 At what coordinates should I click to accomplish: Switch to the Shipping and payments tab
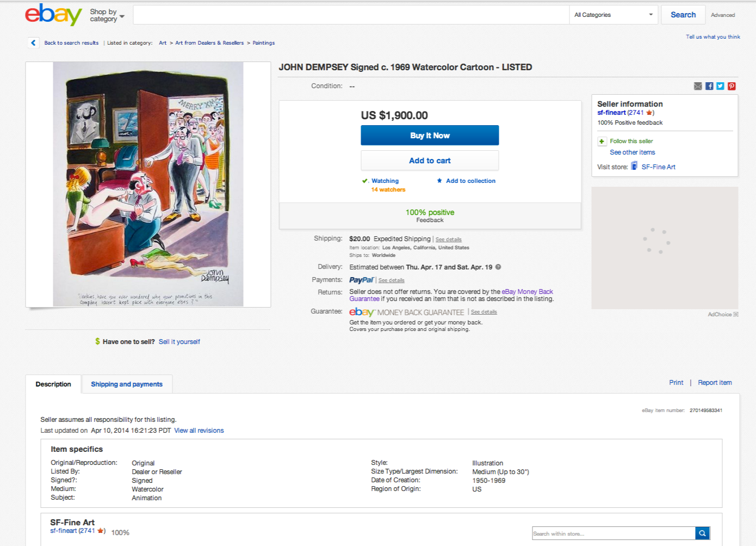click(x=127, y=384)
